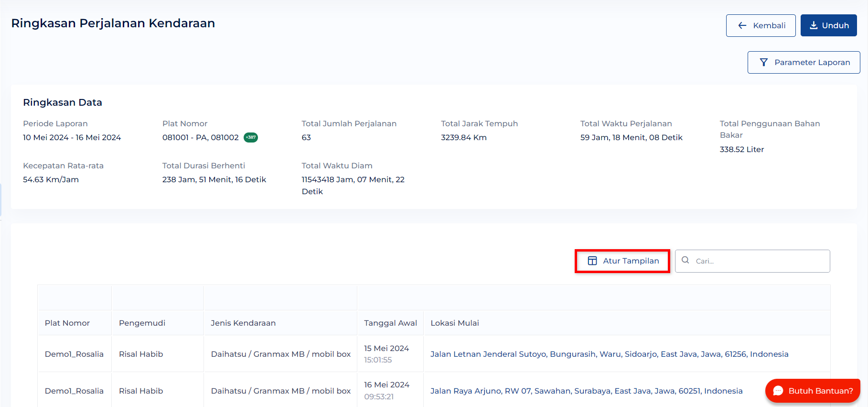Click the date 16 Mei 2024 09:53:21
This screenshot has width=868, height=407.
pyautogui.click(x=386, y=391)
